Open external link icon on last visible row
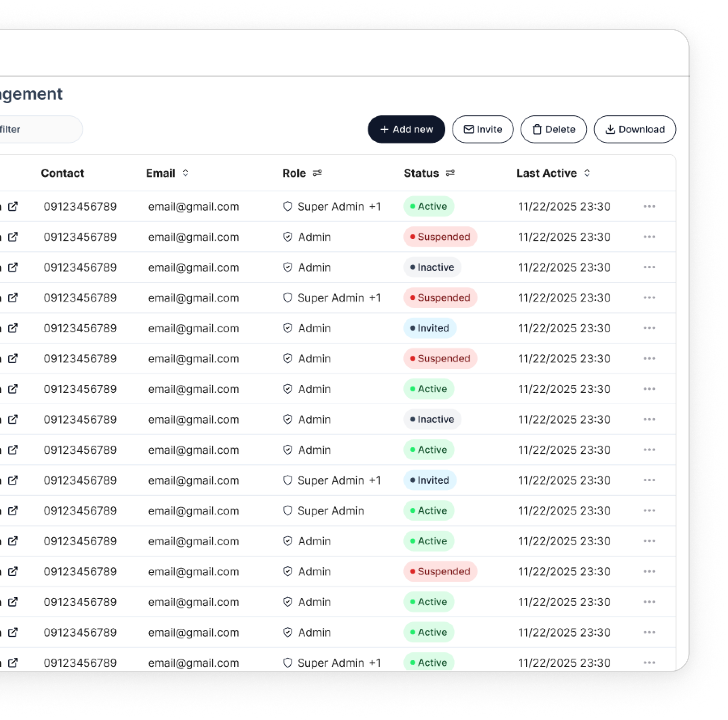This screenshot has width=728, height=720. pyautogui.click(x=13, y=662)
